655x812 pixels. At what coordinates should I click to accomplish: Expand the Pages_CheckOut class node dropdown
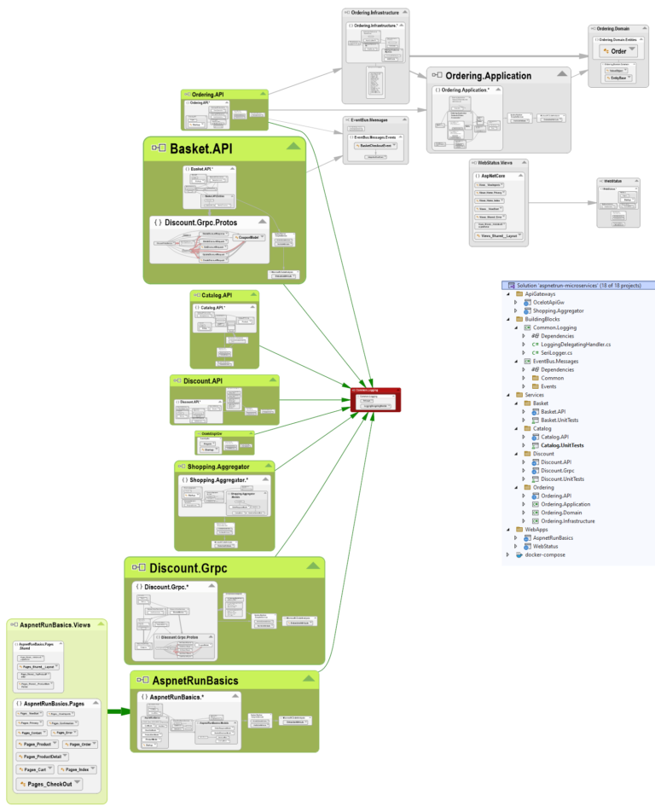[78, 783]
